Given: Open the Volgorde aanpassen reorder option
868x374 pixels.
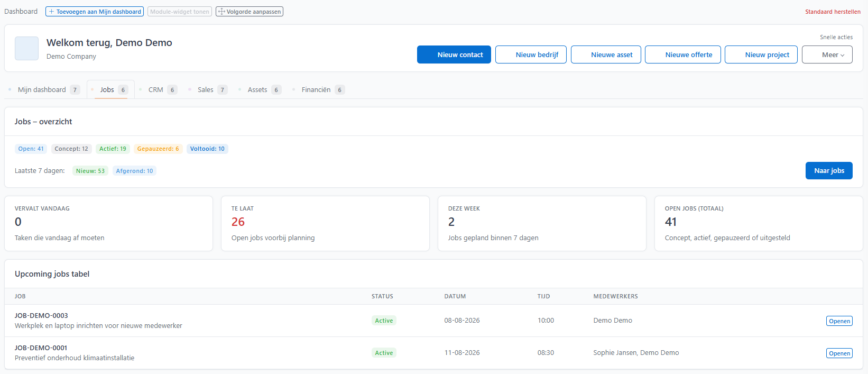Looking at the screenshot, I should tap(250, 12).
